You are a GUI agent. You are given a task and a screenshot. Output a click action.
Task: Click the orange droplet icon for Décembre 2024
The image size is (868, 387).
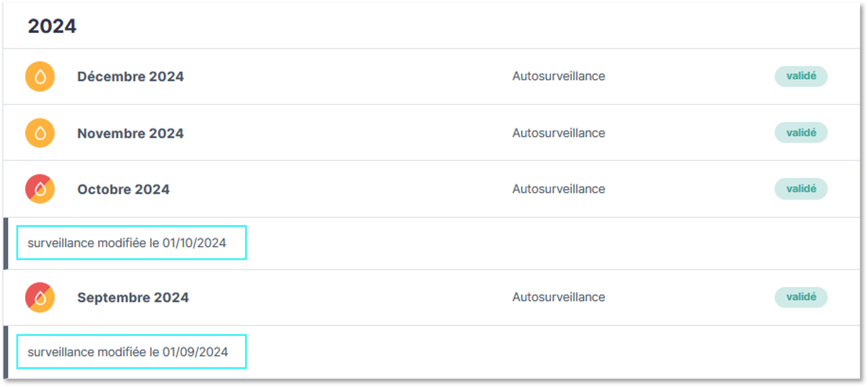pos(40,76)
